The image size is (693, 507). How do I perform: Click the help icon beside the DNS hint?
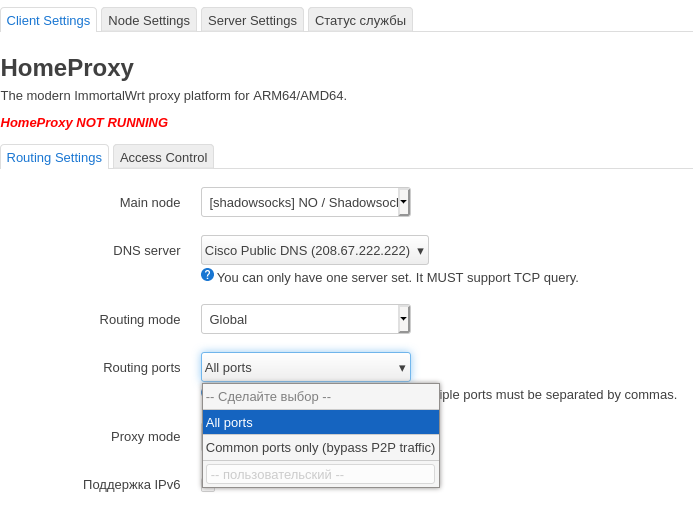[x=207, y=275]
